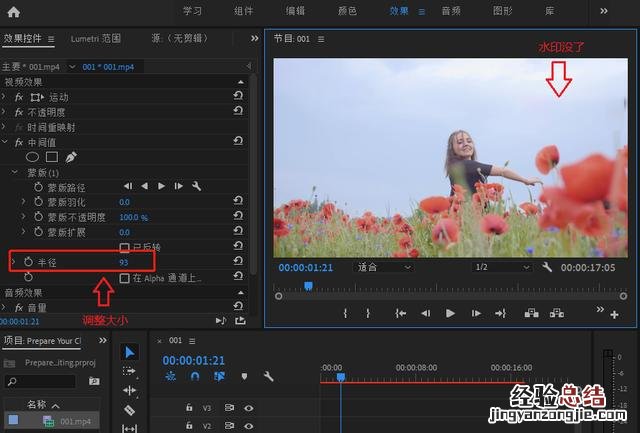The width and height of the screenshot is (640, 433).
Task: Click the Program Monitor playhead scrubber
Action: (308, 286)
